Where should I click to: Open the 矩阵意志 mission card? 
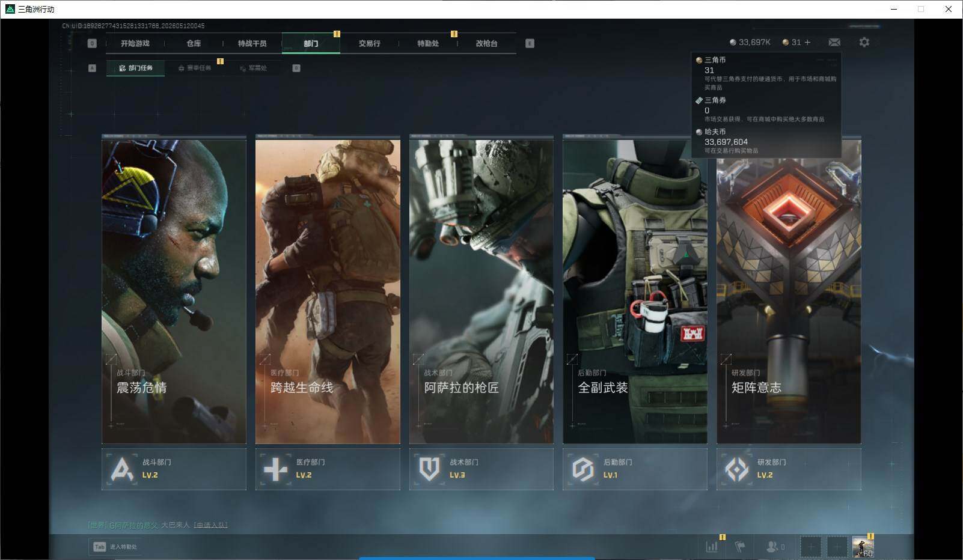[789, 290]
